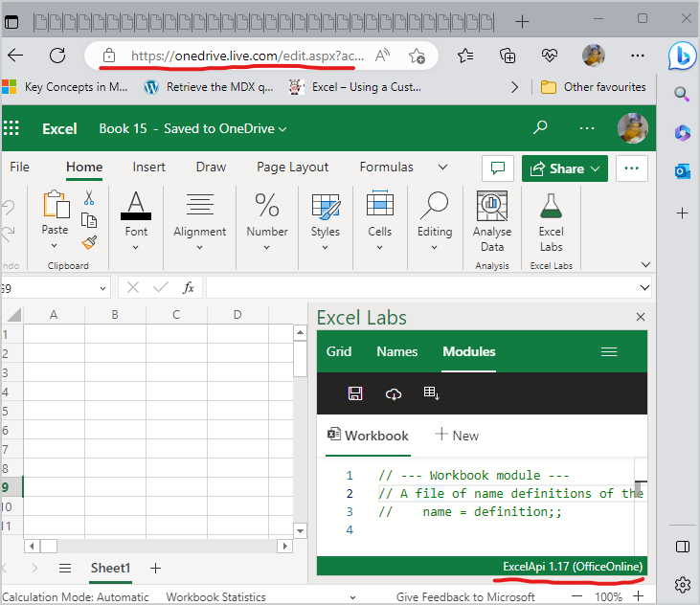Switch to the Page Layout tab

[292, 167]
